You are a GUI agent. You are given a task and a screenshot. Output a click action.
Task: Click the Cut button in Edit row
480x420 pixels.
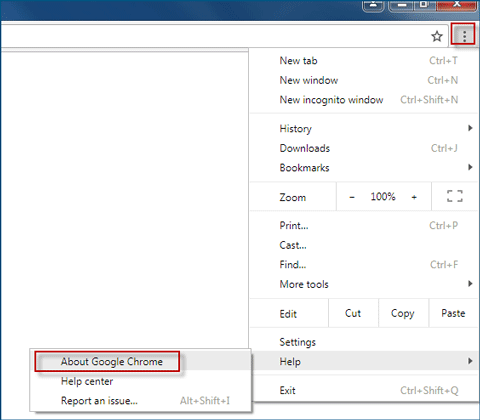click(x=353, y=313)
